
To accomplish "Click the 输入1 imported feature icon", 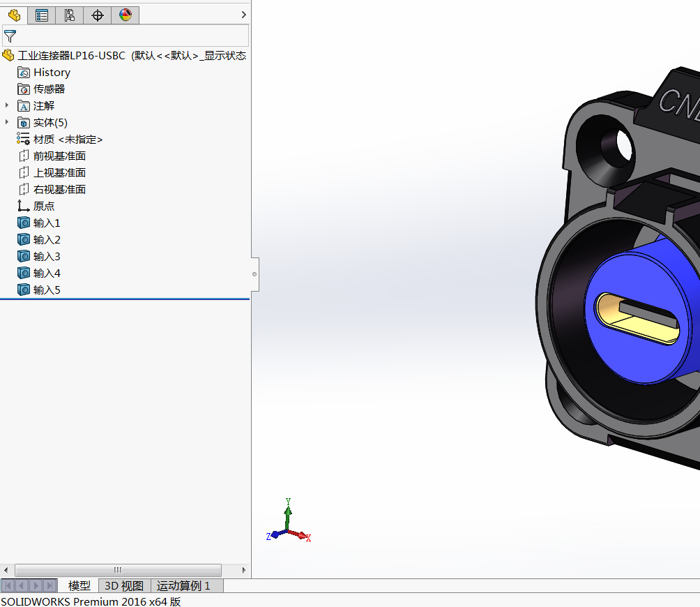I will click(x=24, y=223).
